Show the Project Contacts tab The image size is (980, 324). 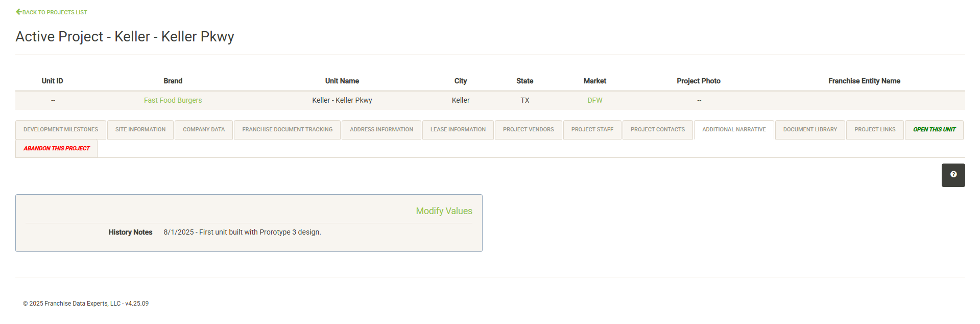tap(657, 130)
